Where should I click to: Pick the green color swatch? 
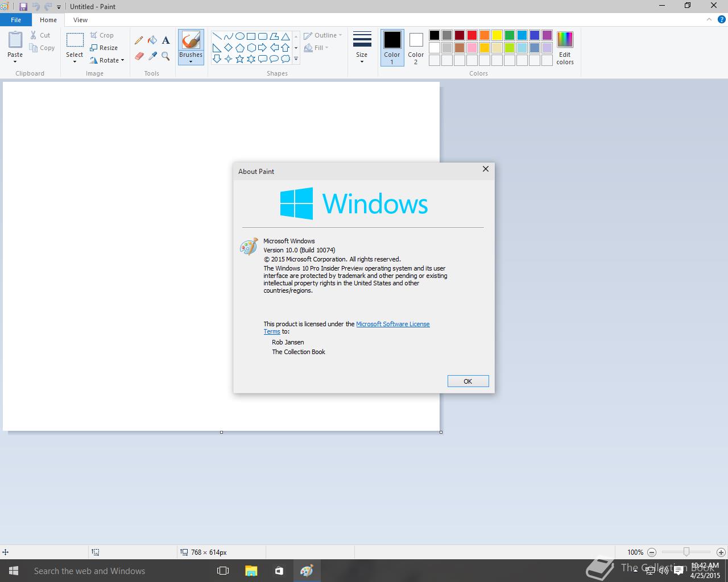click(x=510, y=35)
